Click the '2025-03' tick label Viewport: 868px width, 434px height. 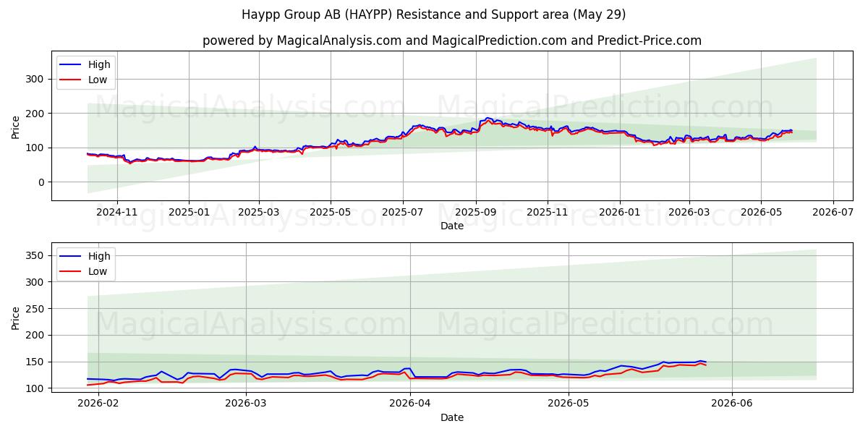(259, 213)
